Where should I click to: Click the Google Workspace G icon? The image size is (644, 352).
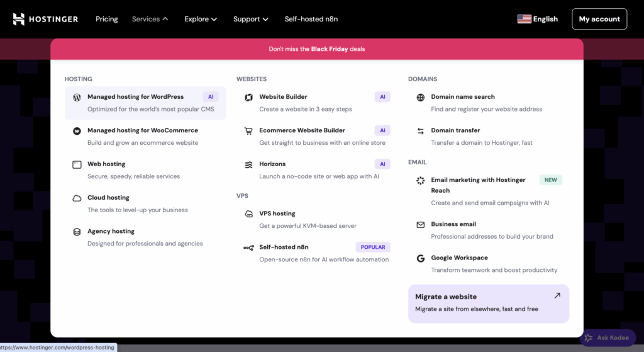pyautogui.click(x=420, y=258)
